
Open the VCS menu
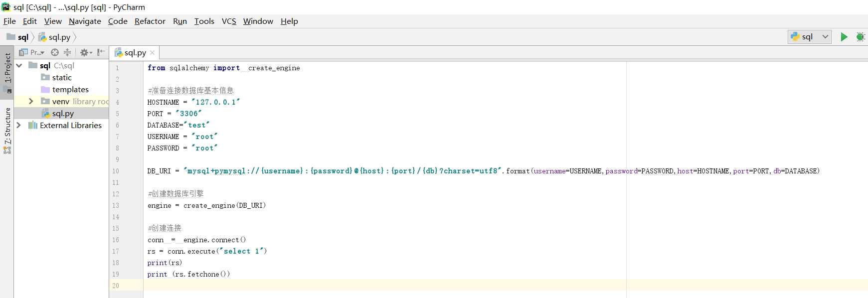click(x=229, y=21)
